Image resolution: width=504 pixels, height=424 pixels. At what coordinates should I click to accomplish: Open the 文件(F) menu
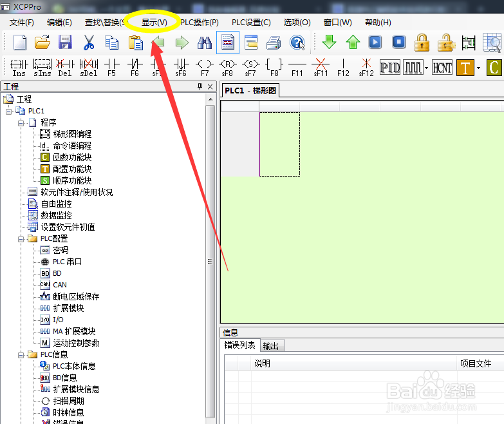coord(21,23)
